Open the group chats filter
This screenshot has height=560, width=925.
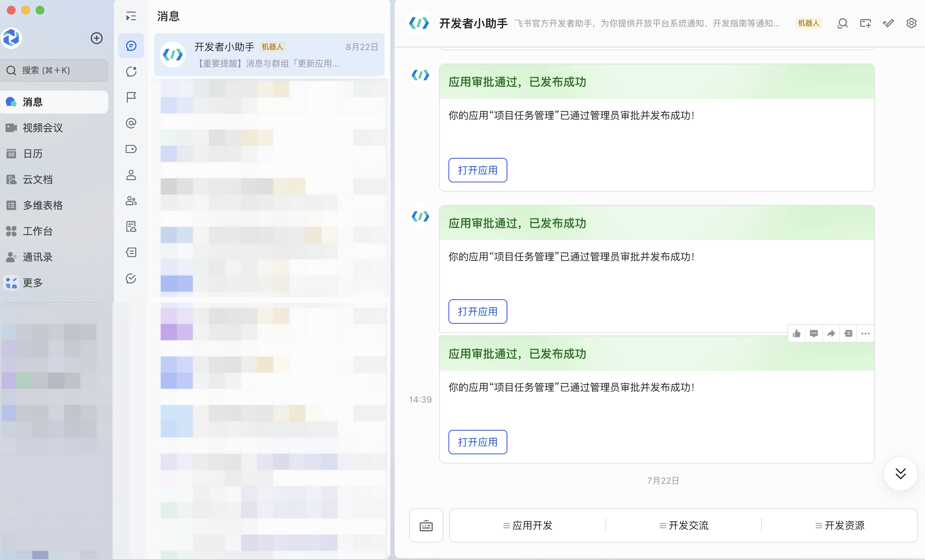coord(131,201)
